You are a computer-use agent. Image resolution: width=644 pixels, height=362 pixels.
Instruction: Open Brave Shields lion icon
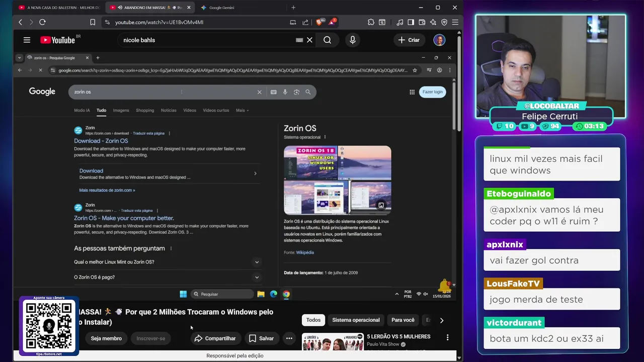click(x=319, y=22)
